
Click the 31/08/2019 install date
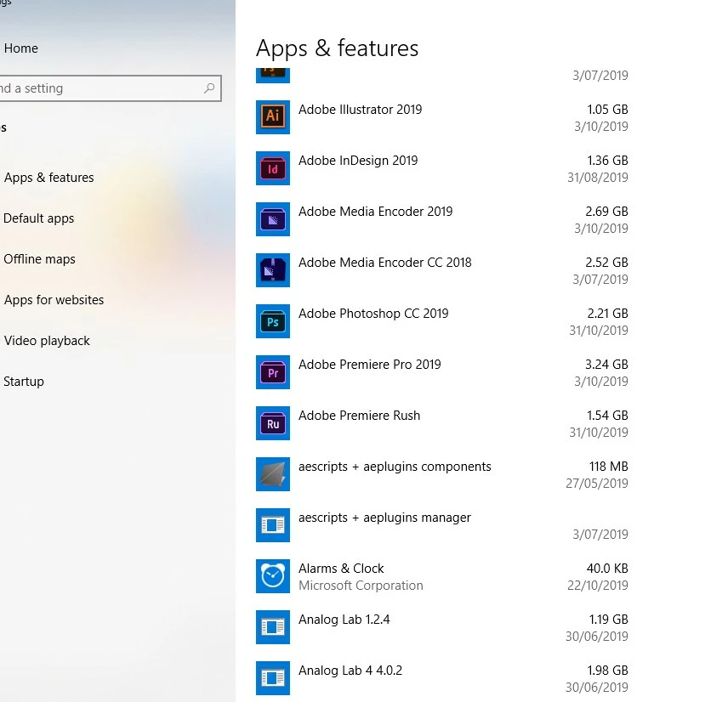[x=598, y=178]
